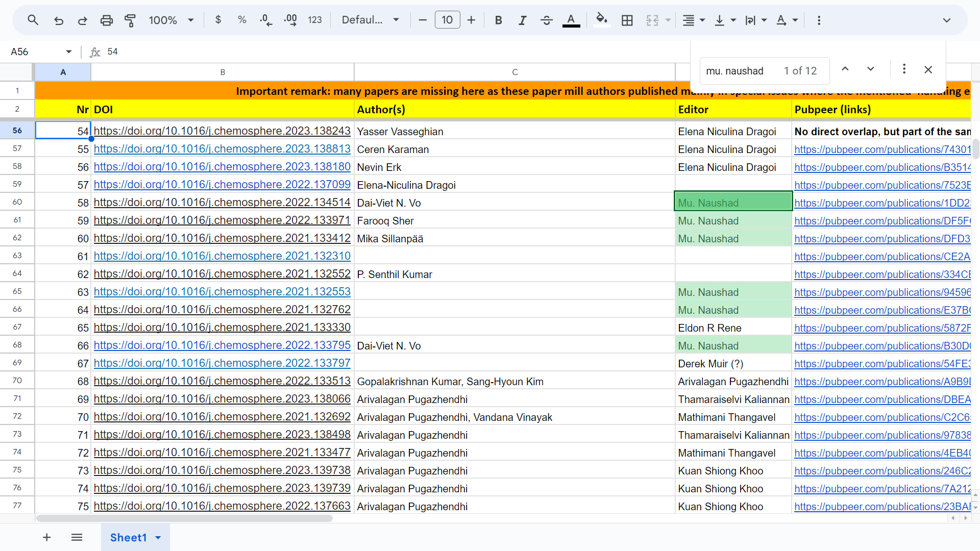
Task: Go to next search result
Action: click(x=870, y=69)
